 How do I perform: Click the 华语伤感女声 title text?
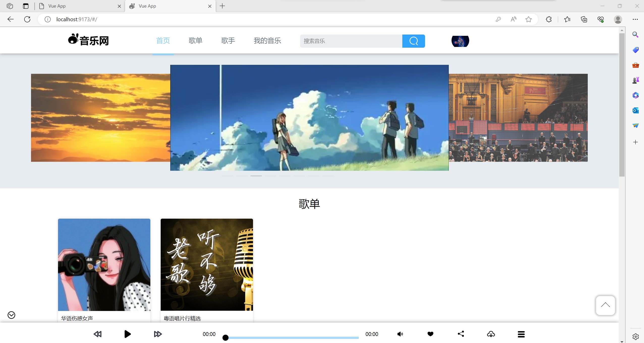click(x=77, y=318)
